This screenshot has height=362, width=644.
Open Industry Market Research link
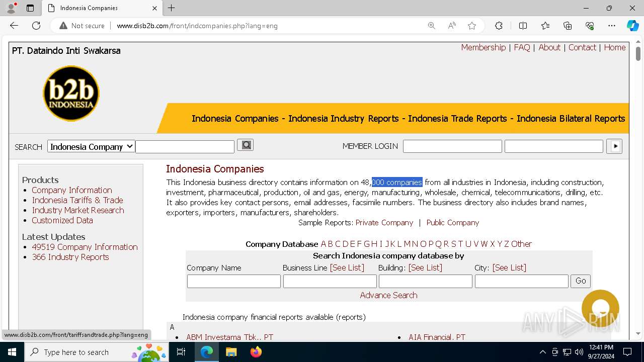click(x=78, y=210)
